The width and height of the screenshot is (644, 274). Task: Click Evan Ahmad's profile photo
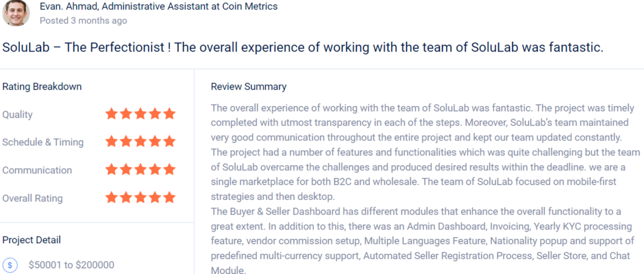(x=16, y=13)
